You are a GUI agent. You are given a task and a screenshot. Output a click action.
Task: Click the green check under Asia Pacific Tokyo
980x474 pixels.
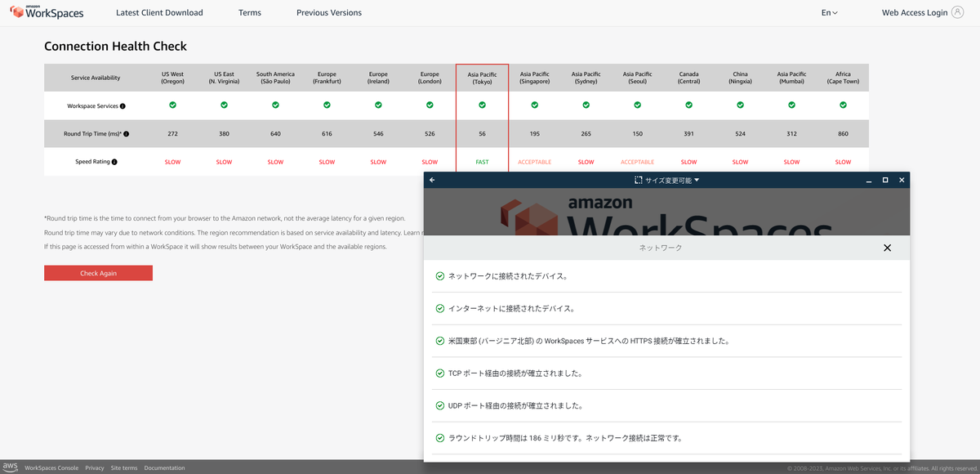(x=482, y=105)
